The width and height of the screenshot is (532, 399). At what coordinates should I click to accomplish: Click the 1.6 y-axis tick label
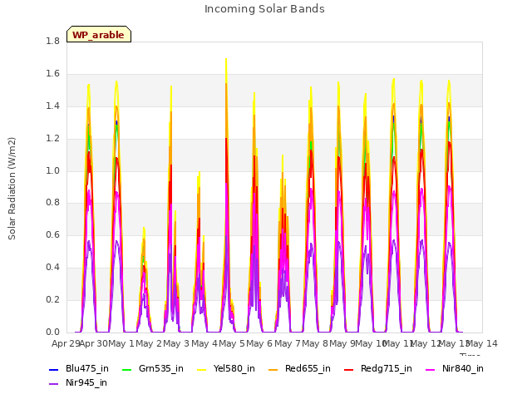point(52,73)
